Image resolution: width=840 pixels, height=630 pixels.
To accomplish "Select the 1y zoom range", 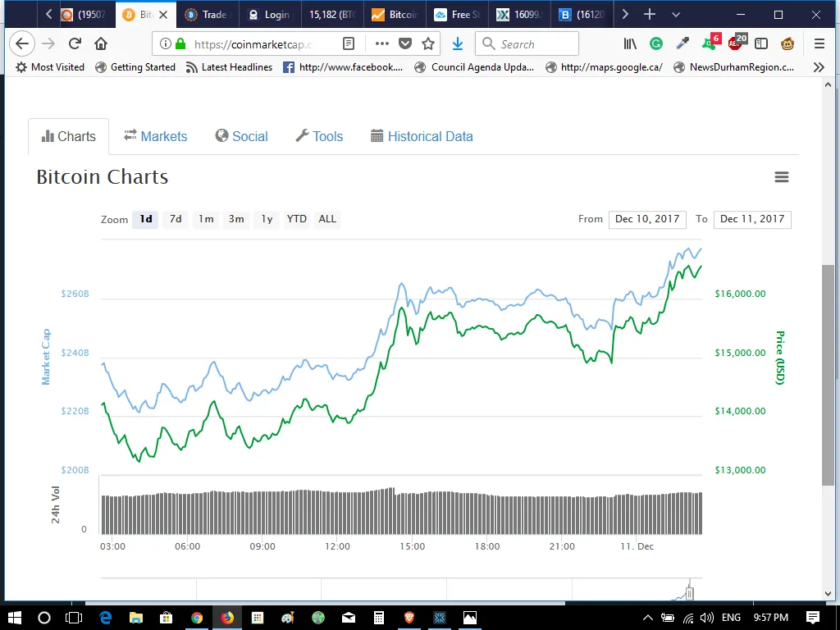I will point(267,219).
